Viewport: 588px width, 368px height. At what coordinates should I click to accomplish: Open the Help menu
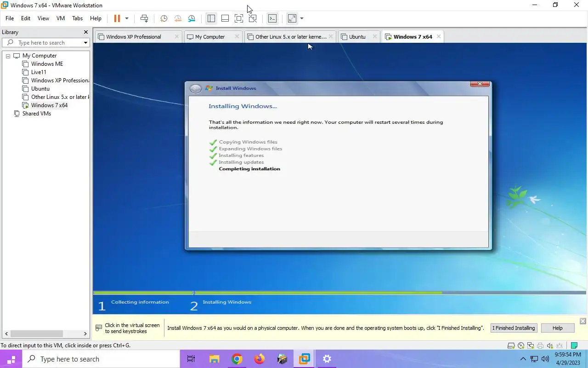[96, 18]
